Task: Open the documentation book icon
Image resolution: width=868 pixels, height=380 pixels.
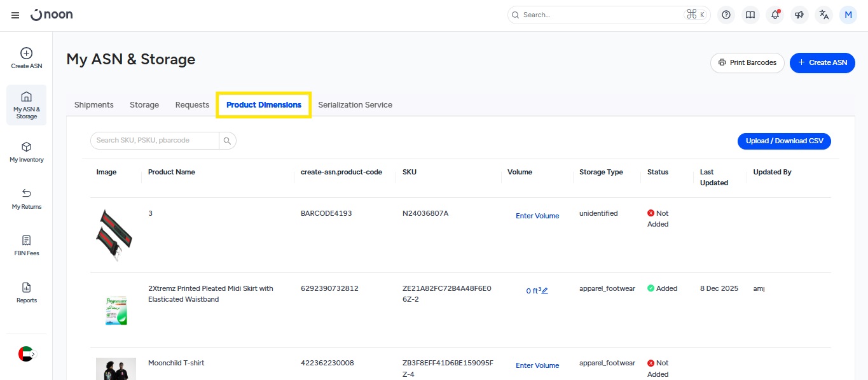Action: click(750, 15)
